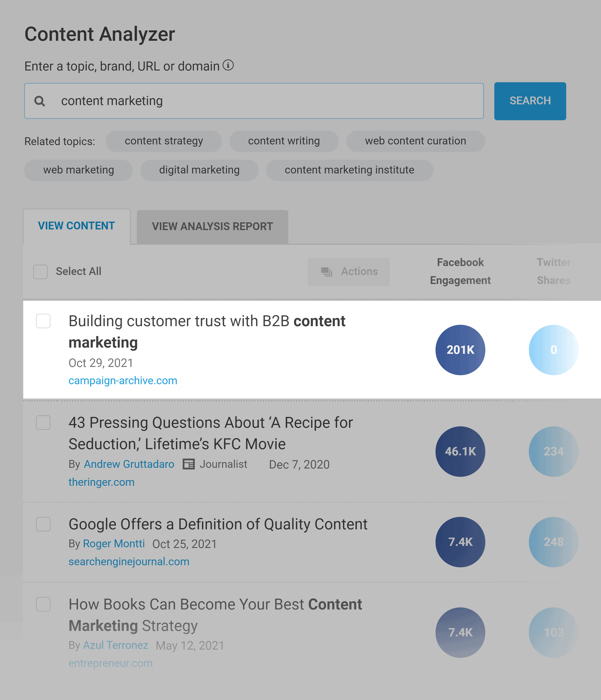The height and width of the screenshot is (700, 601).
Task: Click the blue SEARCH button
Action: point(530,101)
